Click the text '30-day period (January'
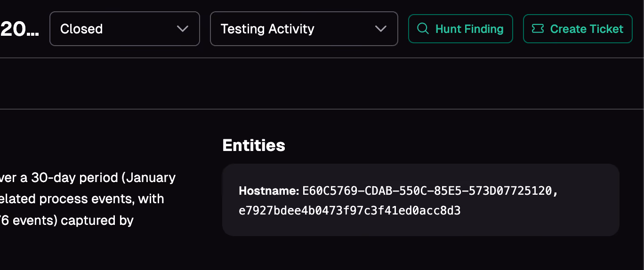The image size is (644, 270). click(x=103, y=178)
